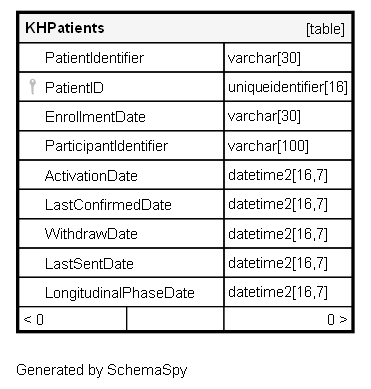Click the [table] label in header
371x389 pixels.
[x=325, y=29]
